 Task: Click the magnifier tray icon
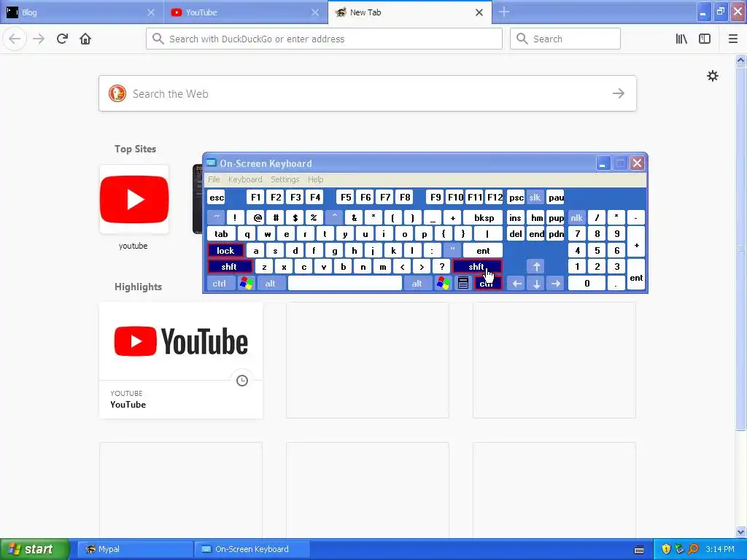693,549
